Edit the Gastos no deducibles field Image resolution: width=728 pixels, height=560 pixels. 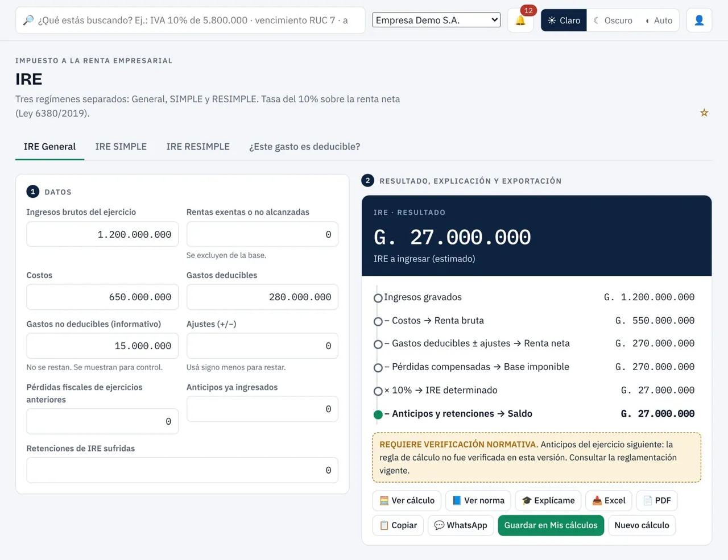[102, 346]
